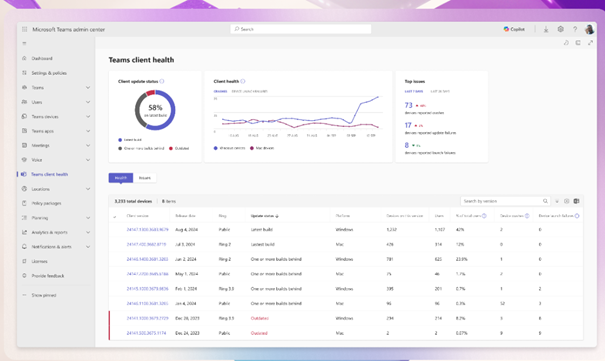Toggle the One or more builds behind legend
Viewport: 605px width, 361px height.
point(141,148)
